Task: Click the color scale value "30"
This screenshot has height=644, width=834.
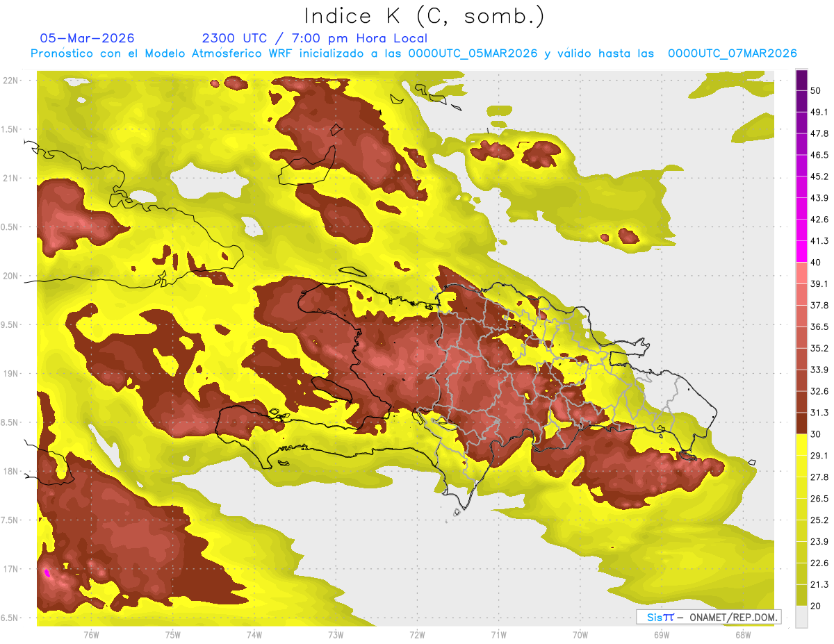Action: pos(817,434)
